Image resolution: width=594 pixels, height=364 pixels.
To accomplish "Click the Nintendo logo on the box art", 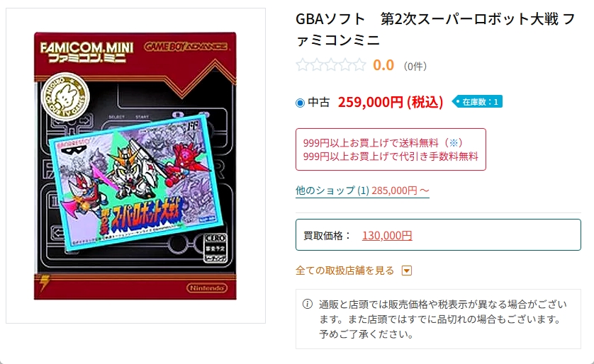I will point(206,288).
